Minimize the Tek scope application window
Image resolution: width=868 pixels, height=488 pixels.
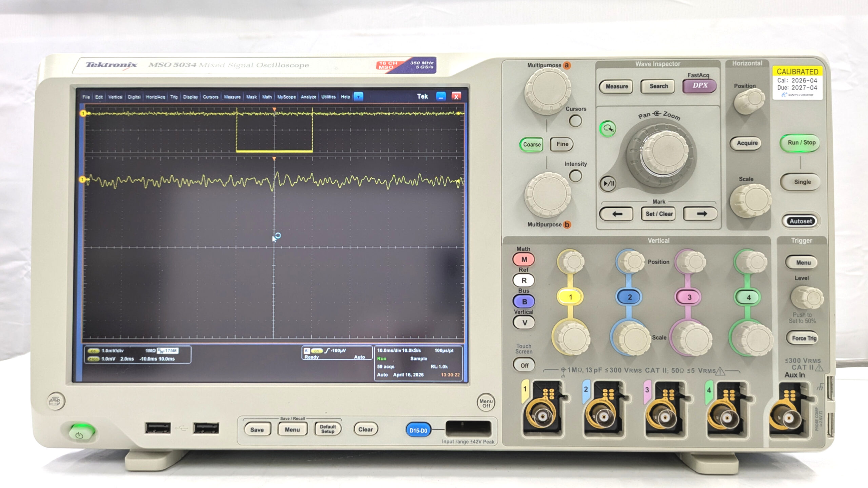441,97
